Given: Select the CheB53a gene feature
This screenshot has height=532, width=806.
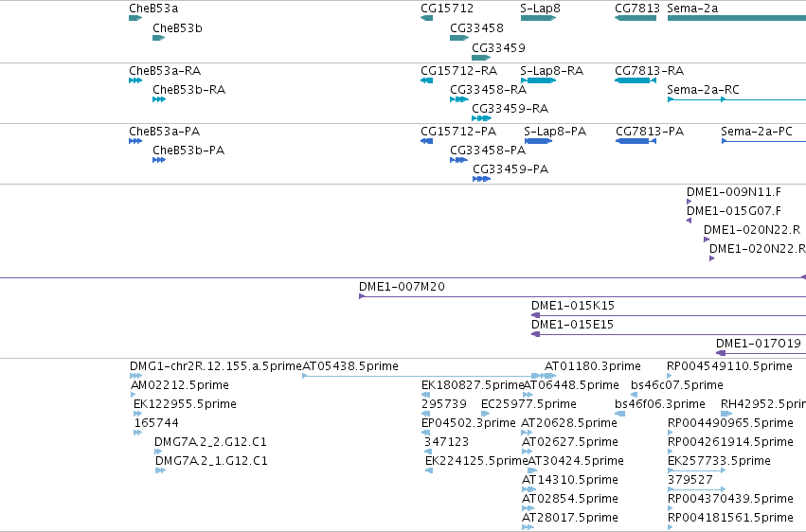Looking at the screenshot, I should coord(135,18).
